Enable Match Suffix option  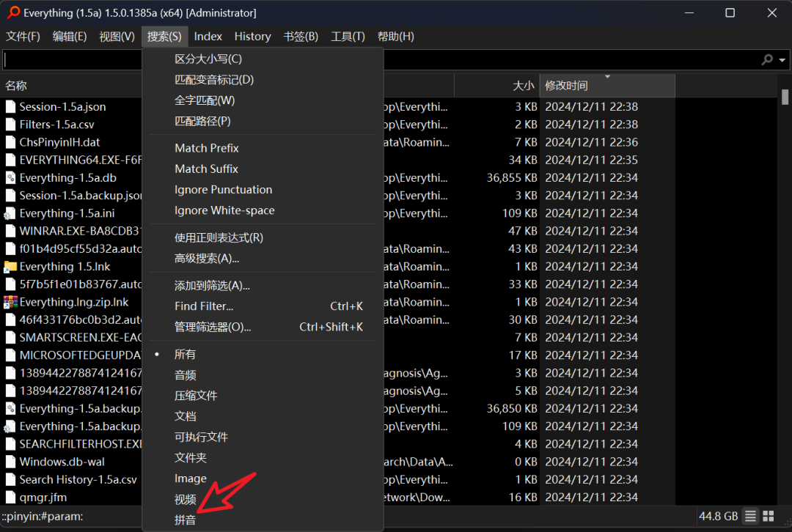(x=263, y=169)
